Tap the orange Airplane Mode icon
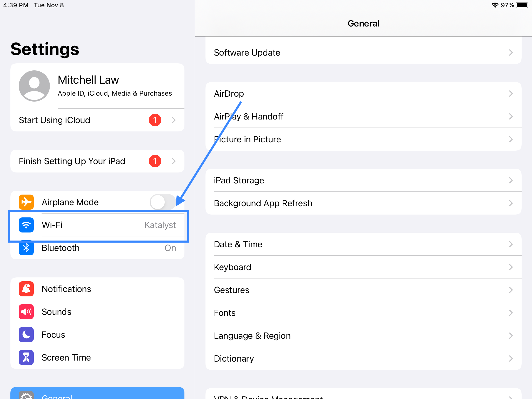The height and width of the screenshot is (399, 532). tap(26, 202)
